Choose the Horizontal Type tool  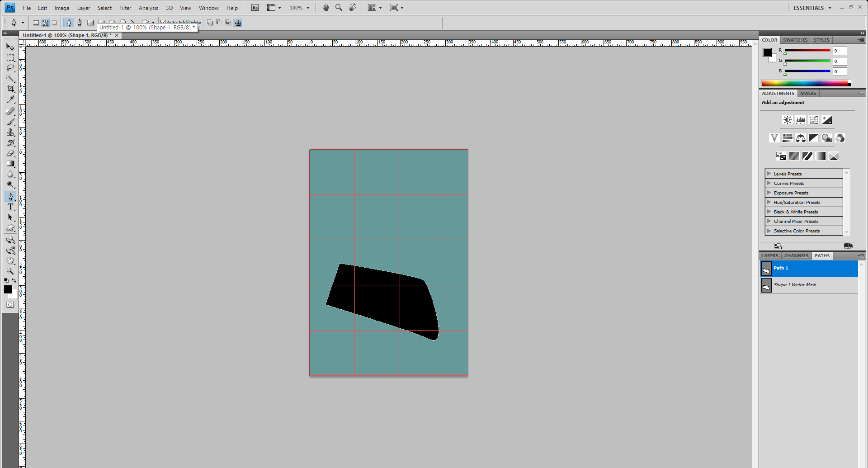pos(10,207)
